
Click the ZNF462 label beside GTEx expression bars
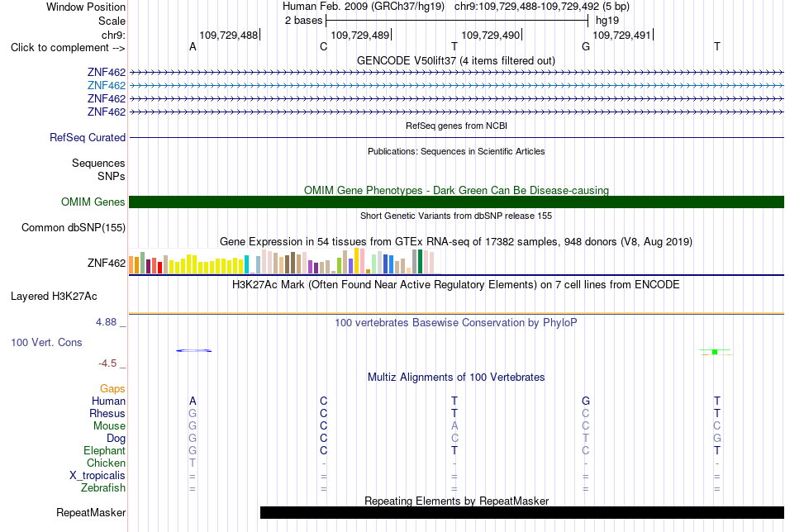click(106, 264)
